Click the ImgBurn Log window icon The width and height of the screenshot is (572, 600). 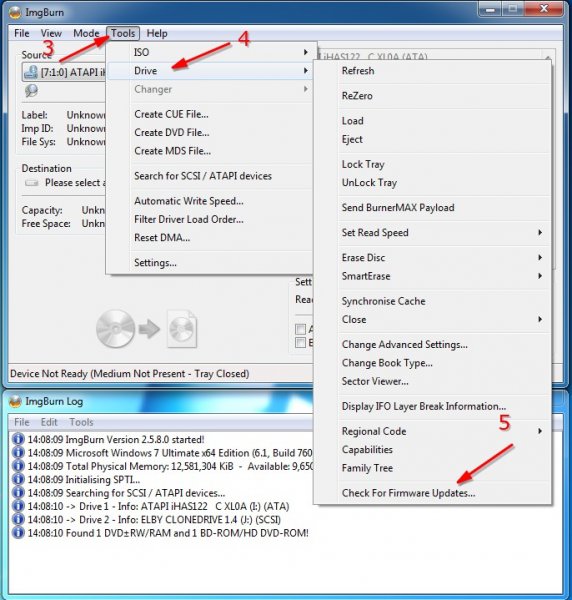pyautogui.click(x=15, y=401)
